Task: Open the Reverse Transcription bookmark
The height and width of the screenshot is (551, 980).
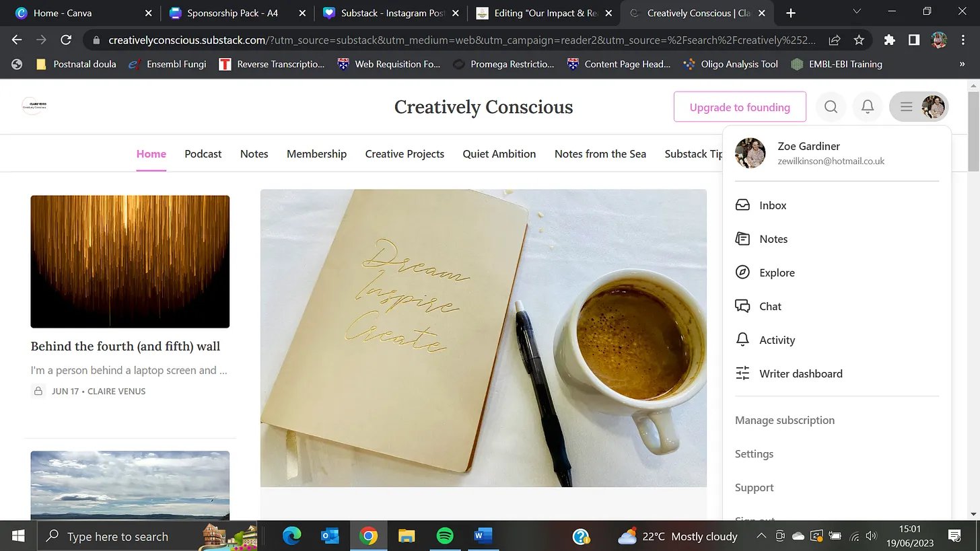Action: click(272, 64)
